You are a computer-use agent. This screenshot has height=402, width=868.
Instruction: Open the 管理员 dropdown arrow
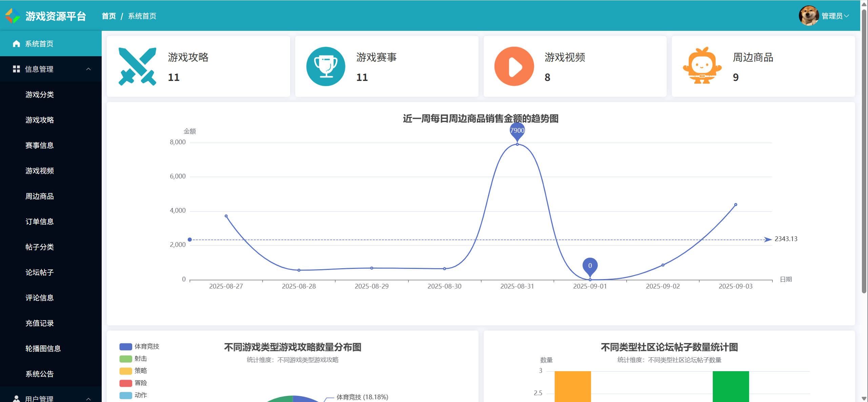(x=847, y=16)
